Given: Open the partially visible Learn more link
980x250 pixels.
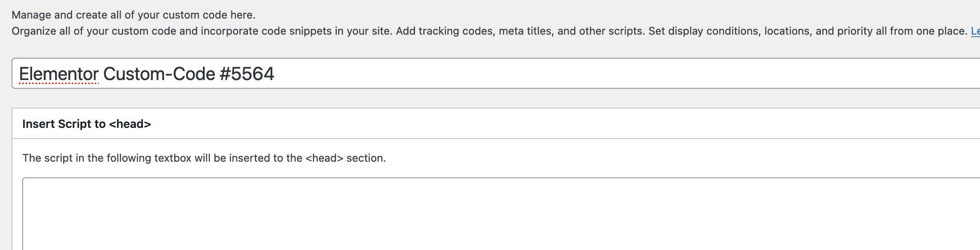Looking at the screenshot, I should (975, 31).
